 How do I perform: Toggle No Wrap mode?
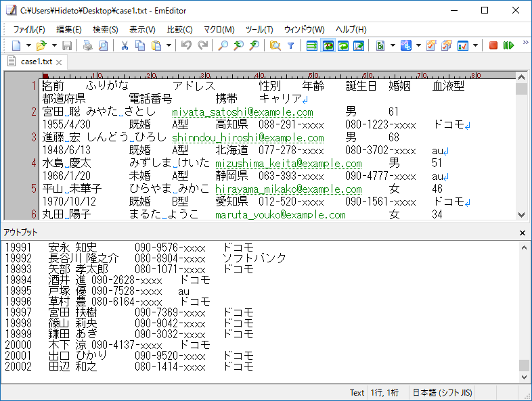312,45
